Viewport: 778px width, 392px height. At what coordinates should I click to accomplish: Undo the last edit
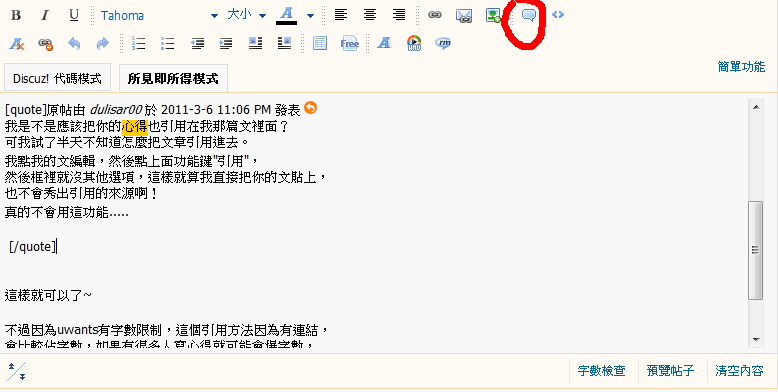tap(74, 44)
